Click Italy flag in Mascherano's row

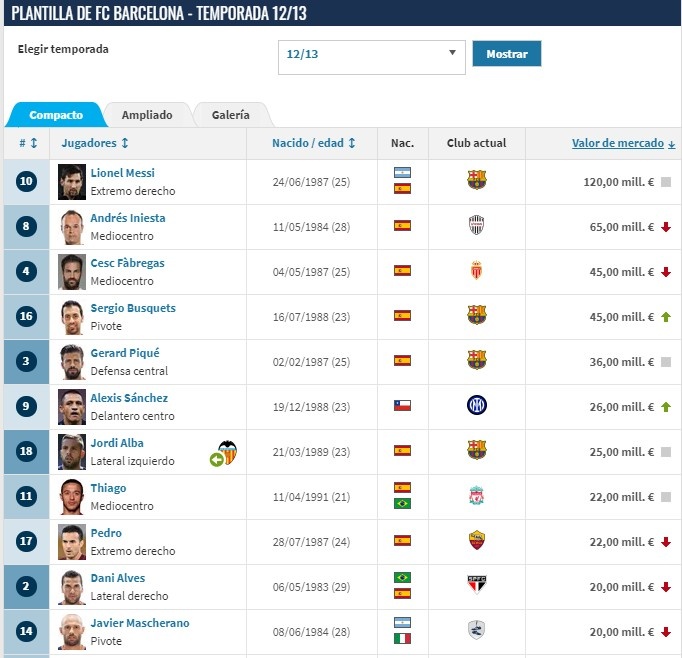(402, 638)
